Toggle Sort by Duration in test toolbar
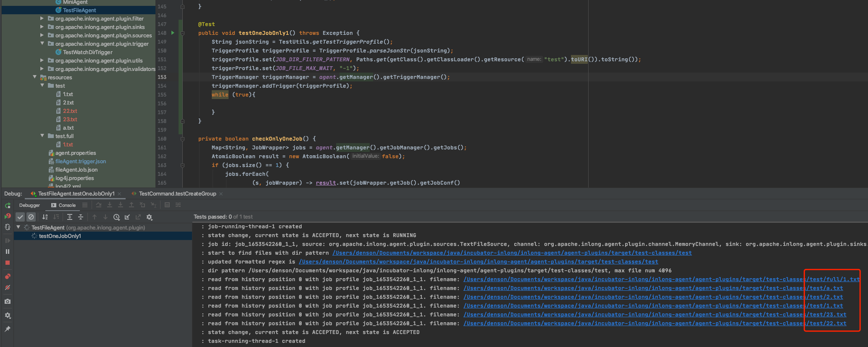This screenshot has height=347, width=868. pyautogui.click(x=56, y=217)
